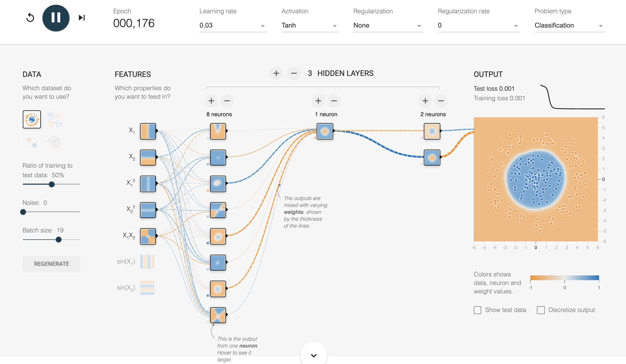This screenshot has height=364, width=626.
Task: Click the reset network icon
Action: [x=30, y=18]
